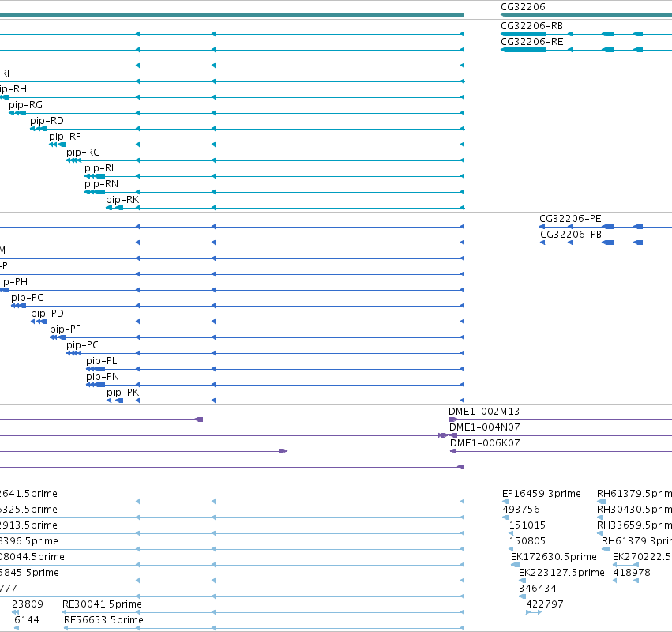Select the pip-PC protein label
672x632 pixels.
click(x=82, y=345)
